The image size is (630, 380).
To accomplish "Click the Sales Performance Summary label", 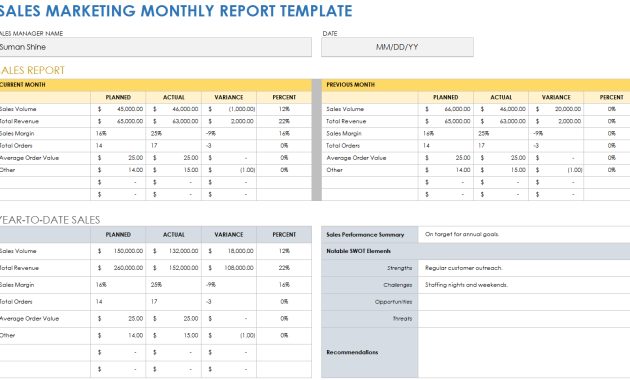I will [365, 235].
